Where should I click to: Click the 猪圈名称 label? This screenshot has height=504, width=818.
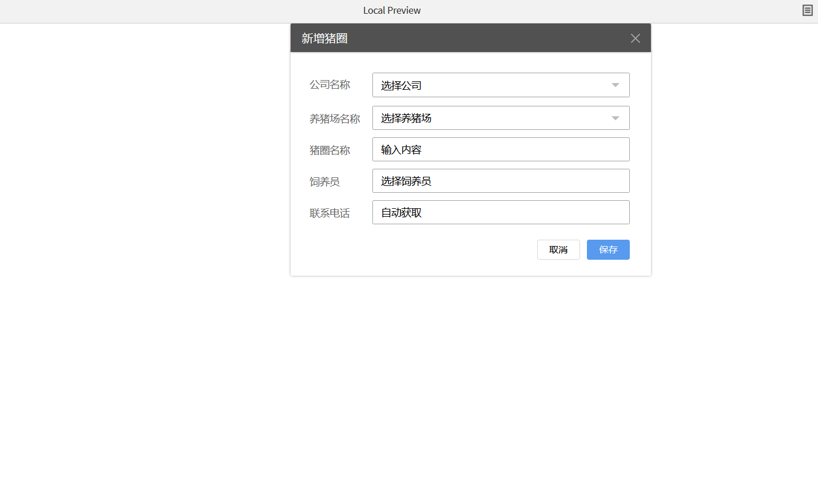tap(330, 150)
